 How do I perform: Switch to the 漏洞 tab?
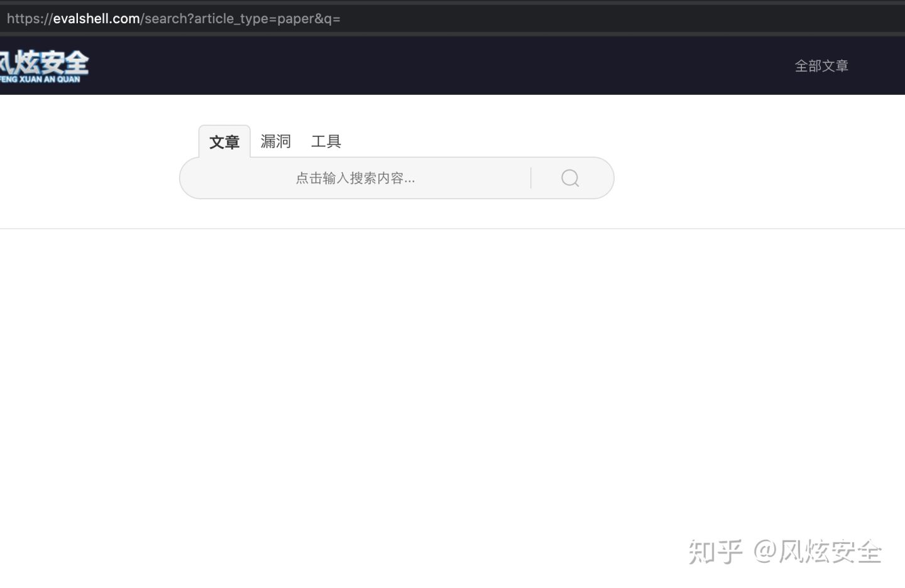pyautogui.click(x=275, y=141)
